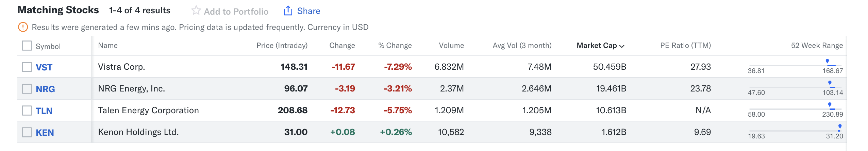The image size is (868, 151).
Task: Check the VST row checkbox
Action: (27, 67)
